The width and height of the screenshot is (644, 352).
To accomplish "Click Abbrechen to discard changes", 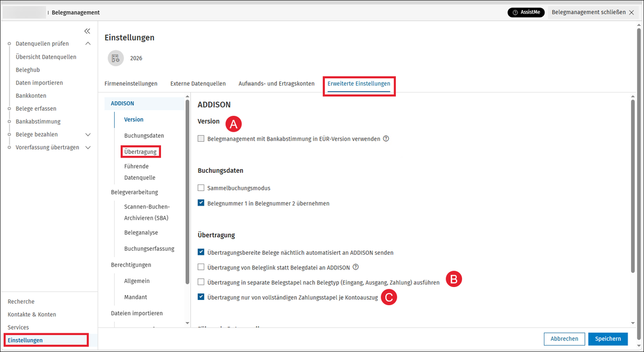I will pos(564,339).
